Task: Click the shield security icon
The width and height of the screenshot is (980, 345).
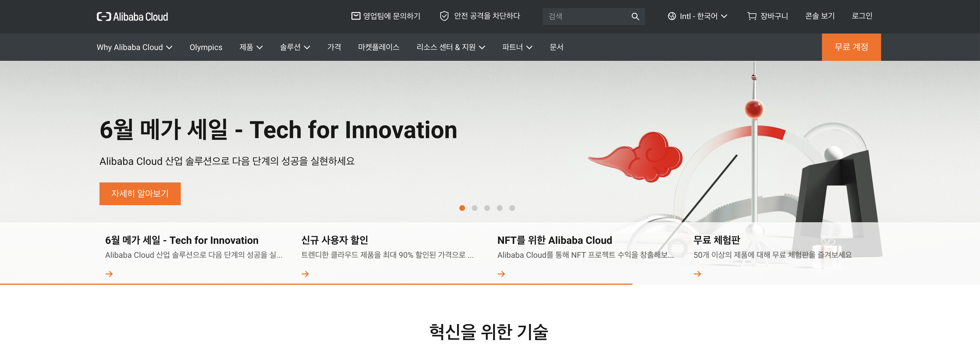Action: [x=444, y=16]
